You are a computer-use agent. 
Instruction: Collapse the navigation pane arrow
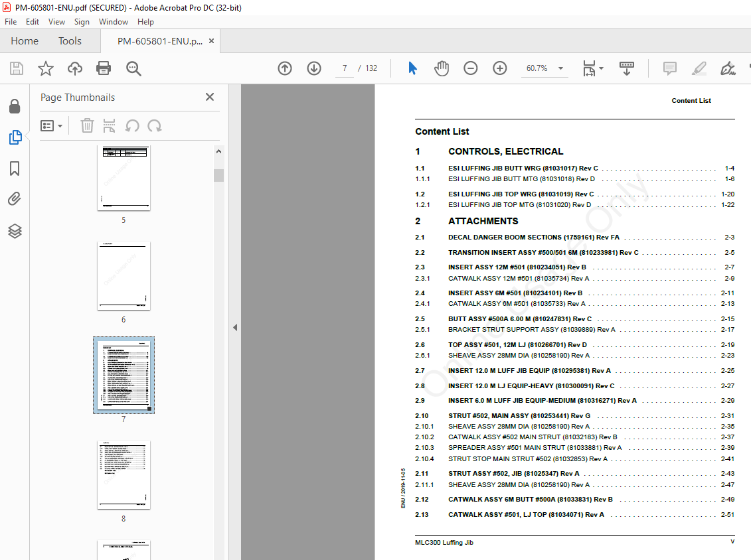pos(234,327)
